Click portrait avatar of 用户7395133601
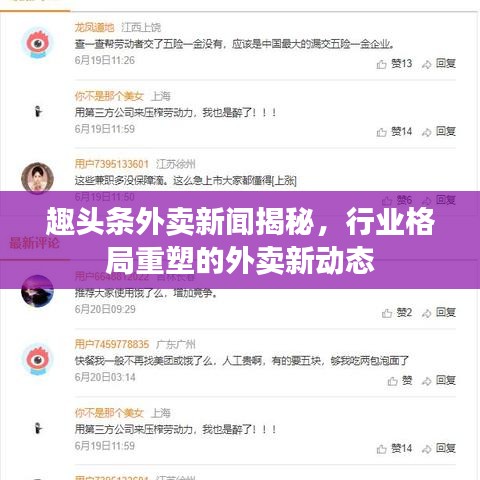480x480 pixels. (x=37, y=178)
